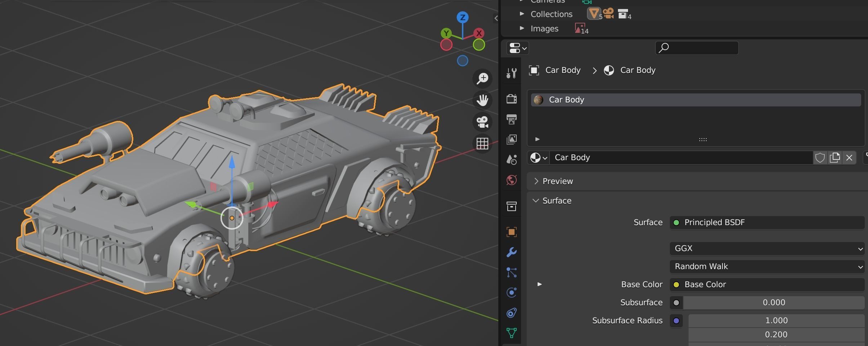868x346 pixels.
Task: Open the Particles properties tab
Action: [x=511, y=272]
